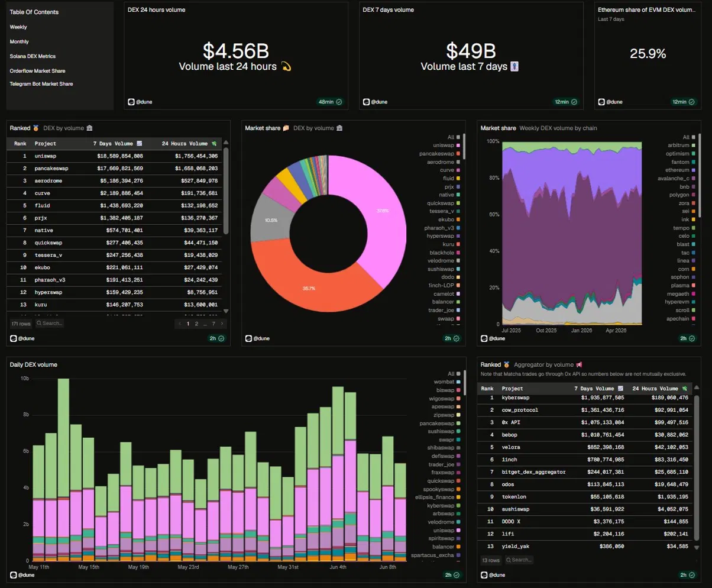Click the medal emoji beside Ranked DEX title
Image resolution: width=712 pixels, height=588 pixels.
tap(35, 128)
